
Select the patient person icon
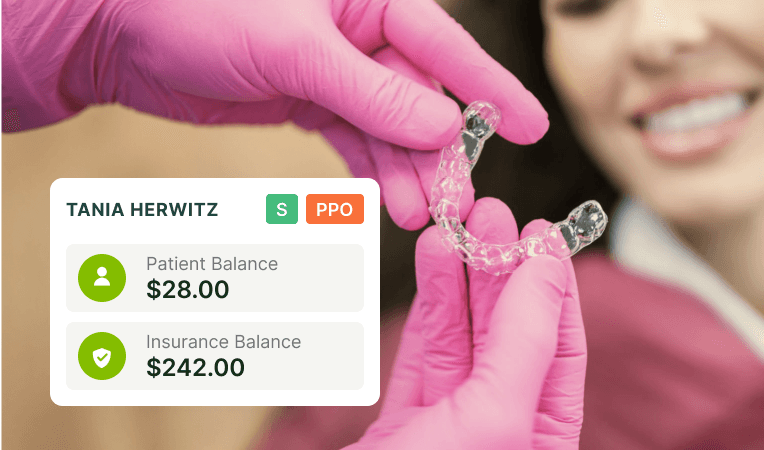tap(102, 278)
